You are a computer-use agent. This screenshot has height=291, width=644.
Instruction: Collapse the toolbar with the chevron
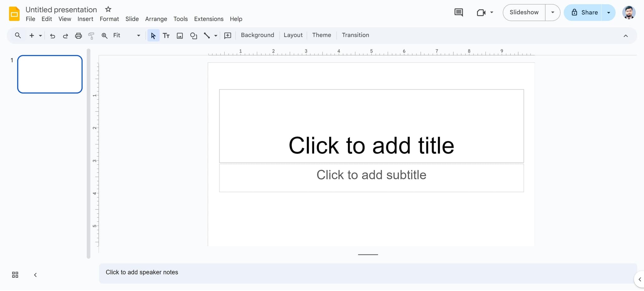click(x=626, y=35)
